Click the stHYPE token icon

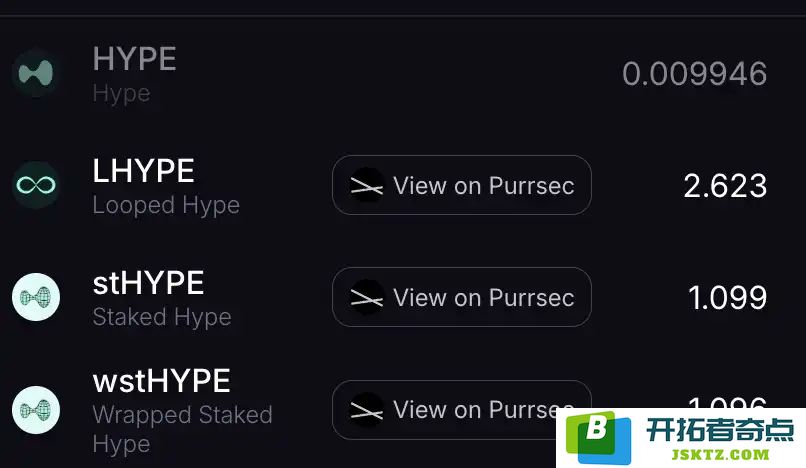pos(36,297)
